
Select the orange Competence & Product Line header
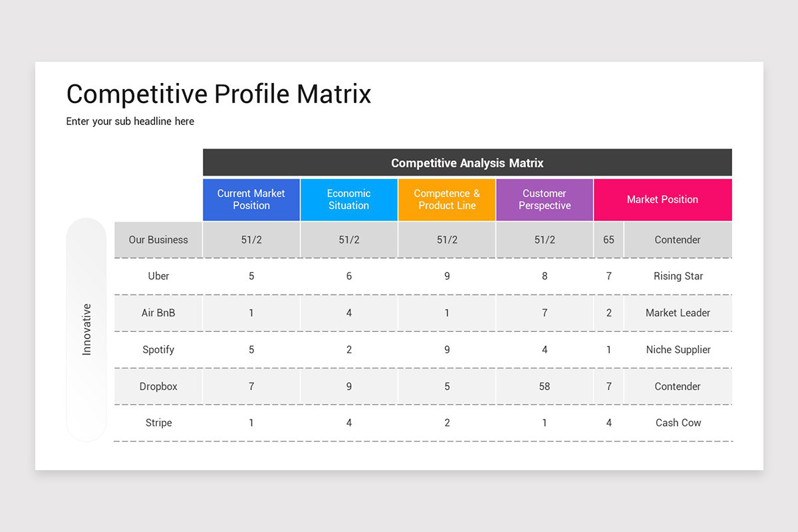pyautogui.click(x=446, y=199)
